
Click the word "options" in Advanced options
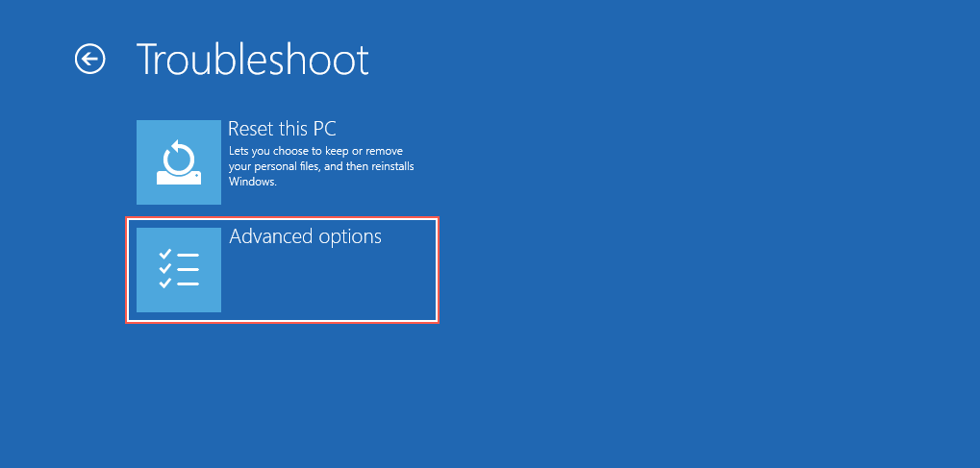pyautogui.click(x=349, y=236)
